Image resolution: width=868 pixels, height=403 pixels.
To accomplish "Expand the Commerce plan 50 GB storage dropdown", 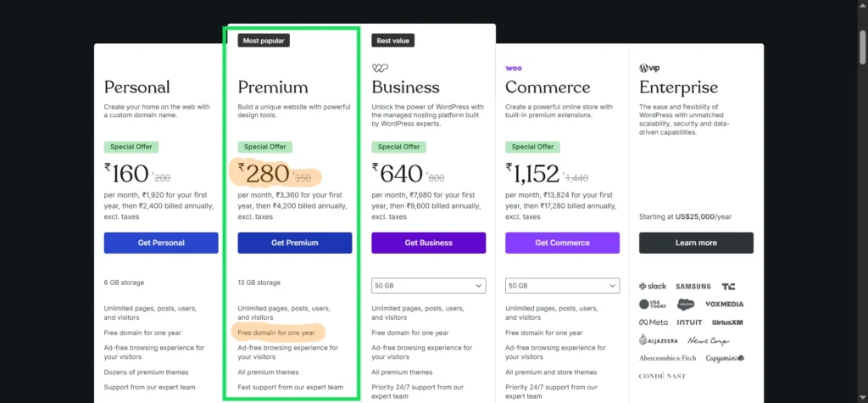I will tap(562, 286).
